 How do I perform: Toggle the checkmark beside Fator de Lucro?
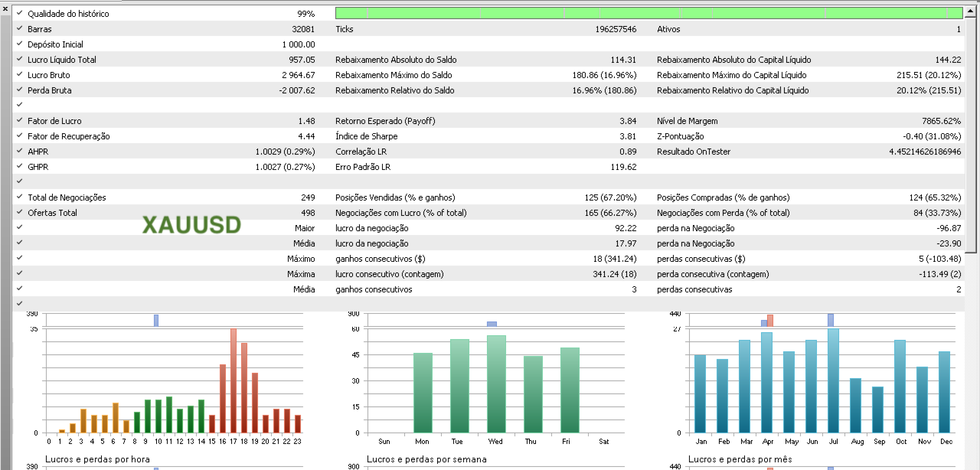point(20,120)
